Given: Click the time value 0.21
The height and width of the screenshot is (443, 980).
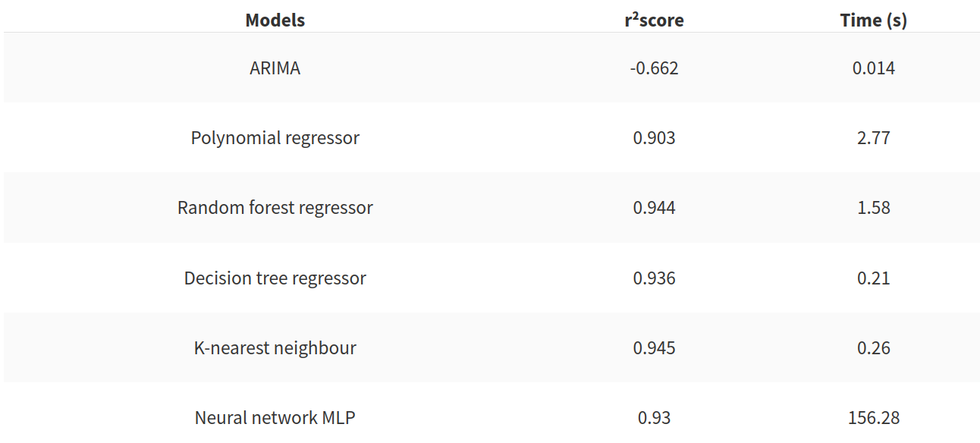Looking at the screenshot, I should (x=873, y=278).
